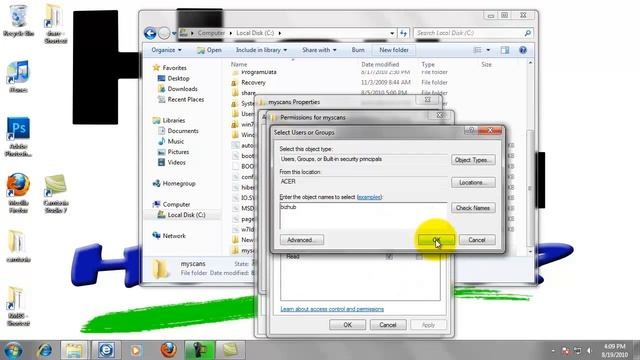Click the Locations button

point(473,182)
